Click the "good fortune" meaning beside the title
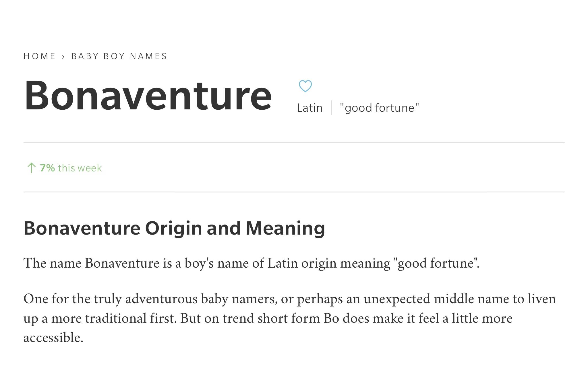The image size is (588, 373). tap(380, 108)
